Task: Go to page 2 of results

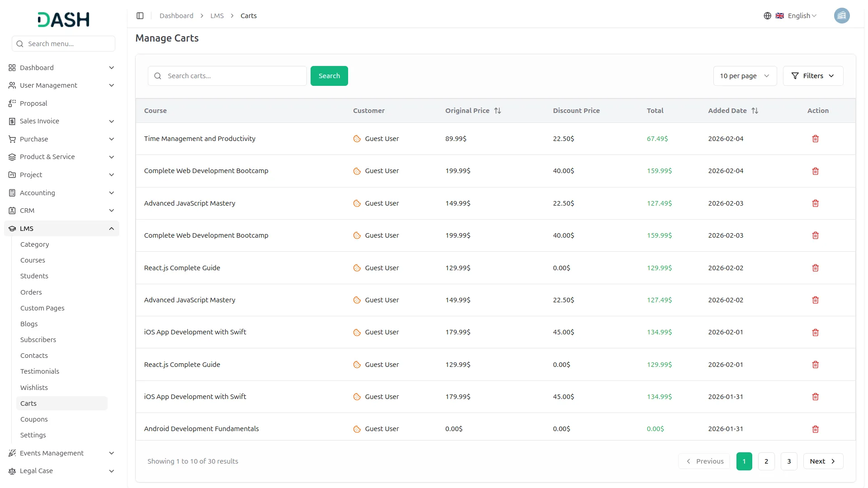Action: click(x=766, y=461)
